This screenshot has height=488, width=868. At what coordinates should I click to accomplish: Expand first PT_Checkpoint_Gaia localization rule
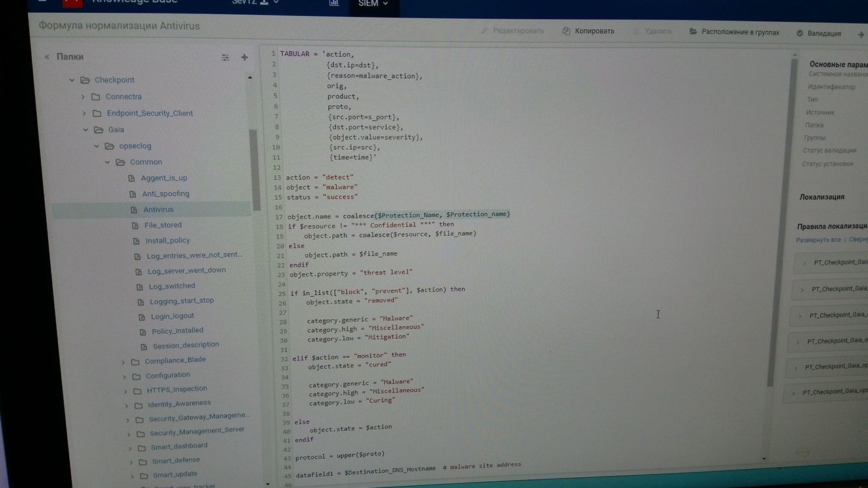803,263
